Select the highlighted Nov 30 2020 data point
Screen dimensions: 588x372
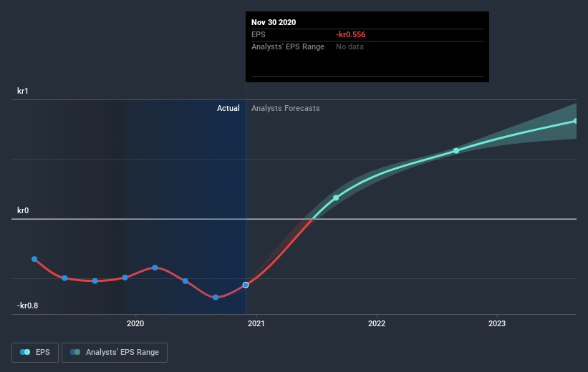click(246, 285)
